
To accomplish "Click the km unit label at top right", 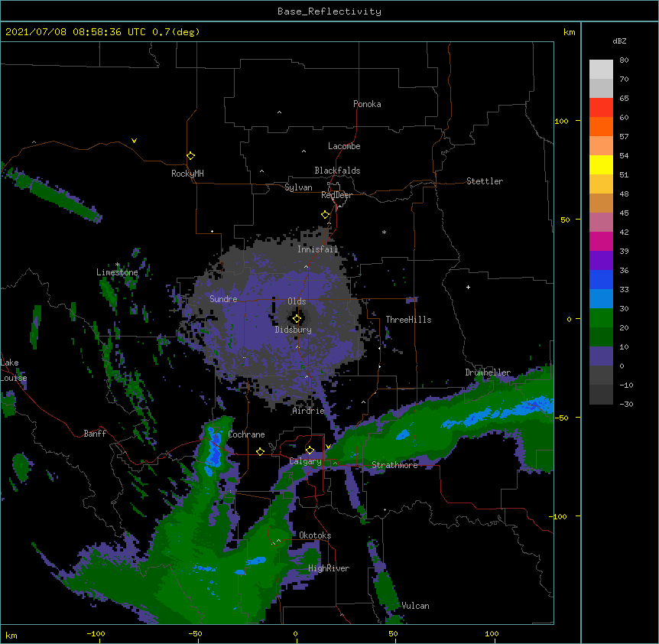I will [x=570, y=32].
